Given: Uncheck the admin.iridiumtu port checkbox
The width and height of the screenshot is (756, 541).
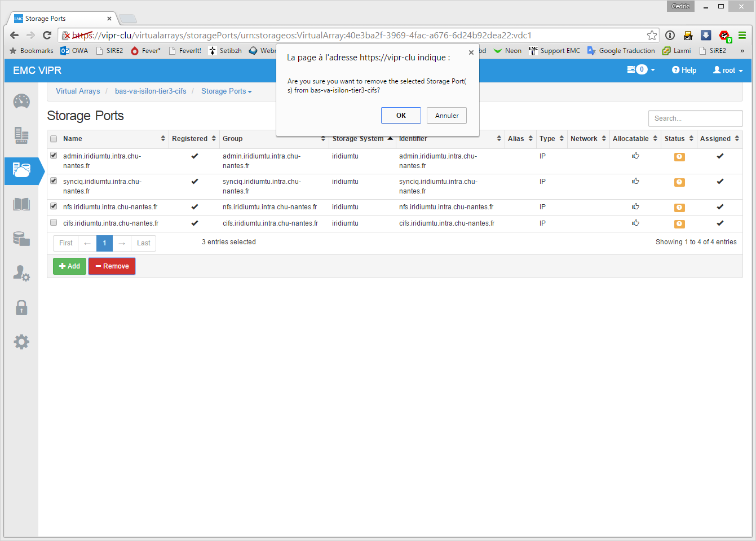Looking at the screenshot, I should point(54,156).
